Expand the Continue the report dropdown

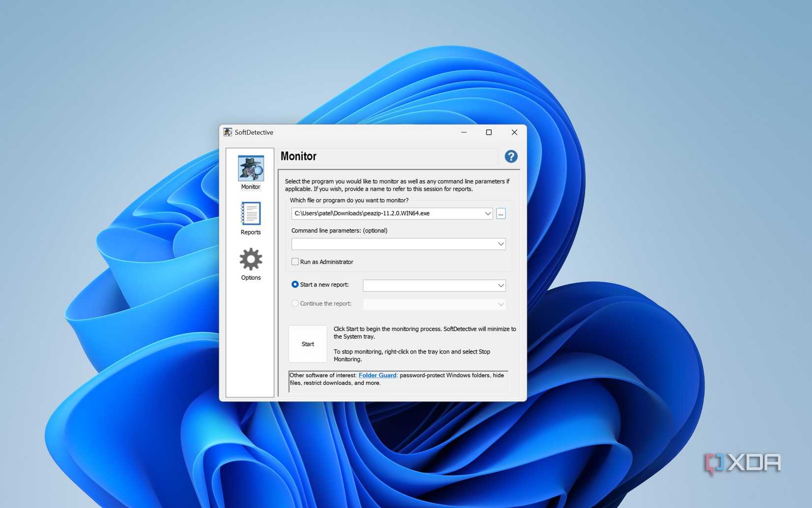click(500, 304)
